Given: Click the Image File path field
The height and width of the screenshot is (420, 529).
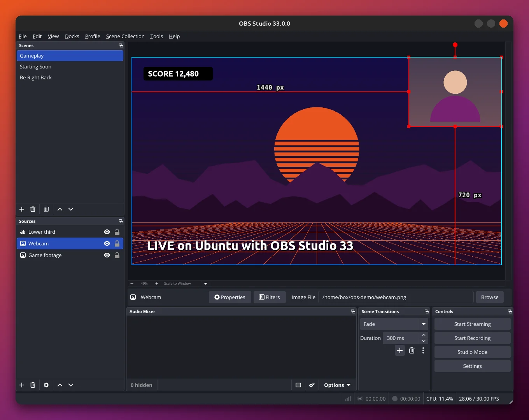Looking at the screenshot, I should coord(396,297).
